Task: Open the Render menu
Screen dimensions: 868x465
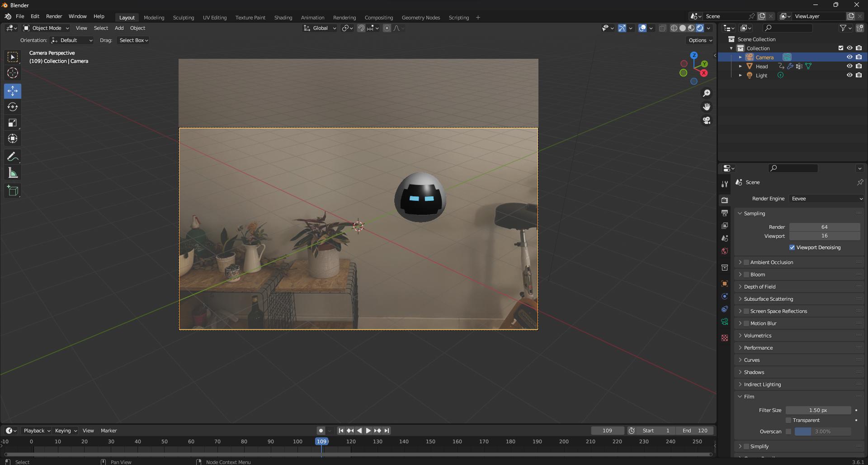Action: coord(54,16)
